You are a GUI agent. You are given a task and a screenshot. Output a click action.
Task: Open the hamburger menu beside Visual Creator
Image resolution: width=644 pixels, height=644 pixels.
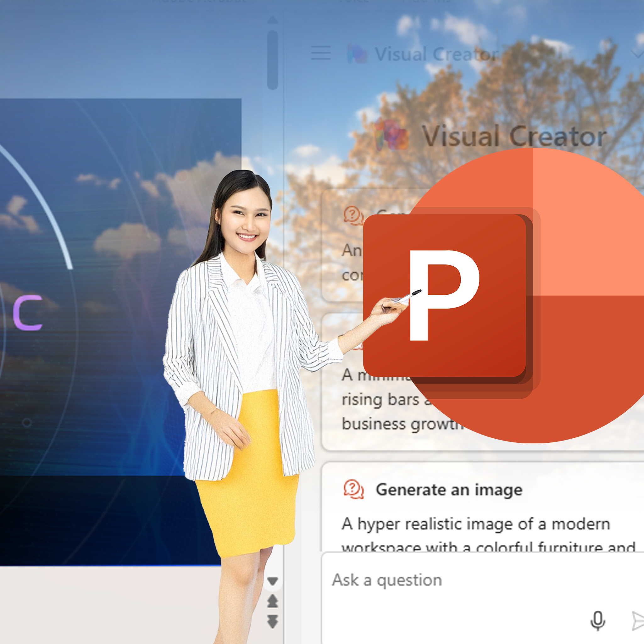tap(321, 53)
